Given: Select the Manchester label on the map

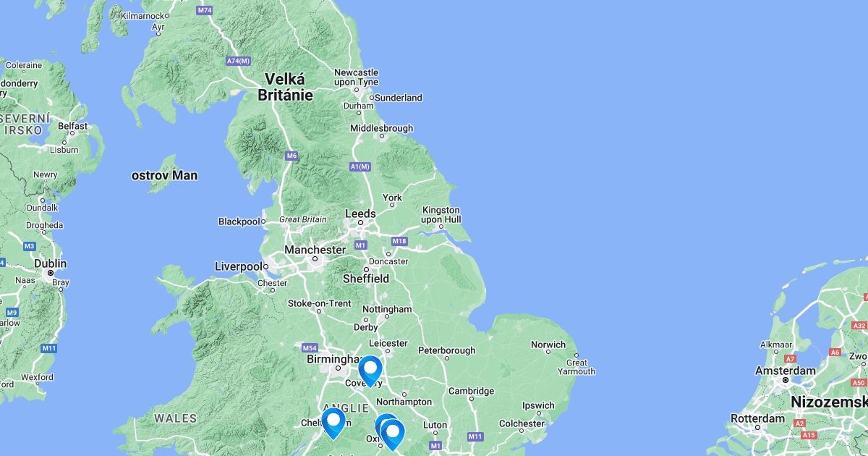Looking at the screenshot, I should [x=315, y=250].
